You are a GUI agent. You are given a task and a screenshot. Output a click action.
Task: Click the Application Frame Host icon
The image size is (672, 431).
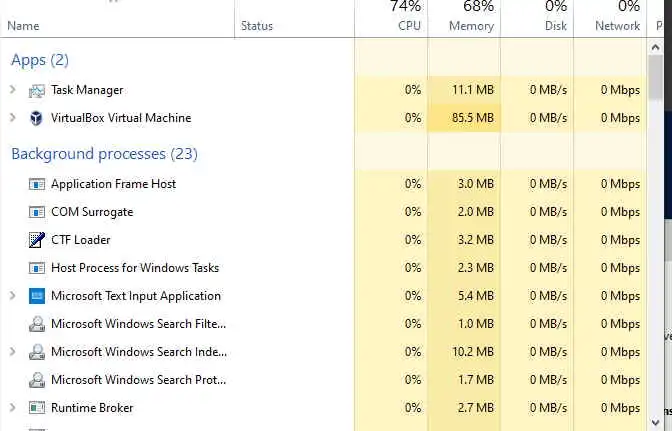point(37,184)
